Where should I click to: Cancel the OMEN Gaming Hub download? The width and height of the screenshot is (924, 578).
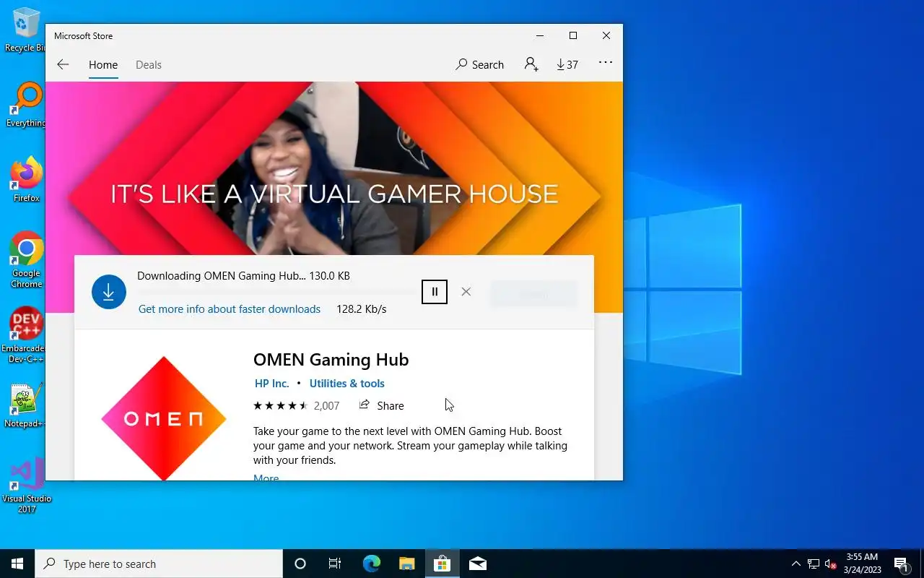tap(466, 292)
